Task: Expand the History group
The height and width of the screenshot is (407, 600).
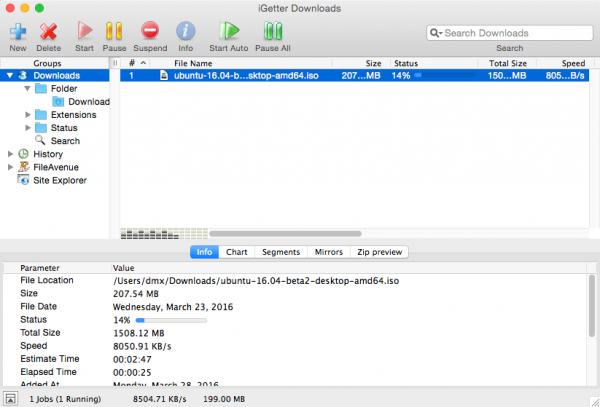Action: pyautogui.click(x=10, y=154)
